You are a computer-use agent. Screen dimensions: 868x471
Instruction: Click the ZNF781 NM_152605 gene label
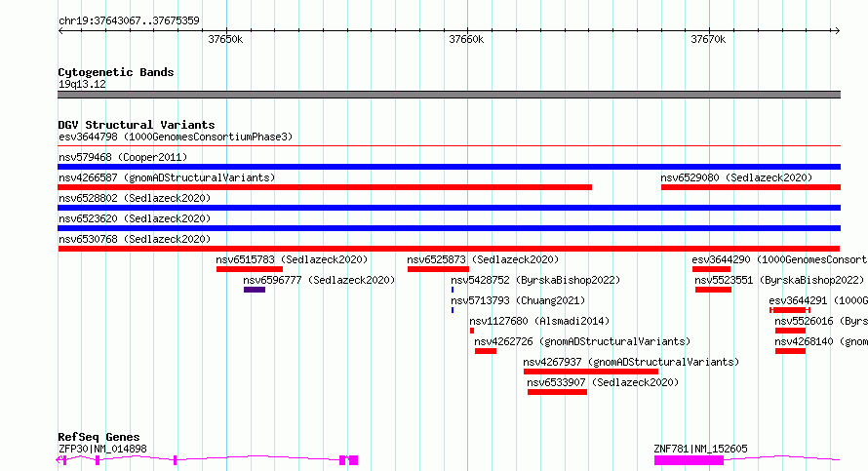(x=700, y=449)
